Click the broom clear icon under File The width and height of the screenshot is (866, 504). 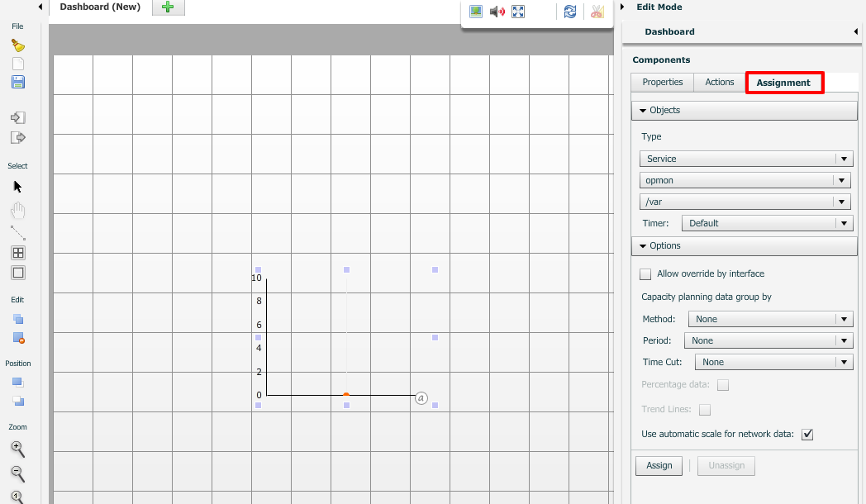pos(17,45)
